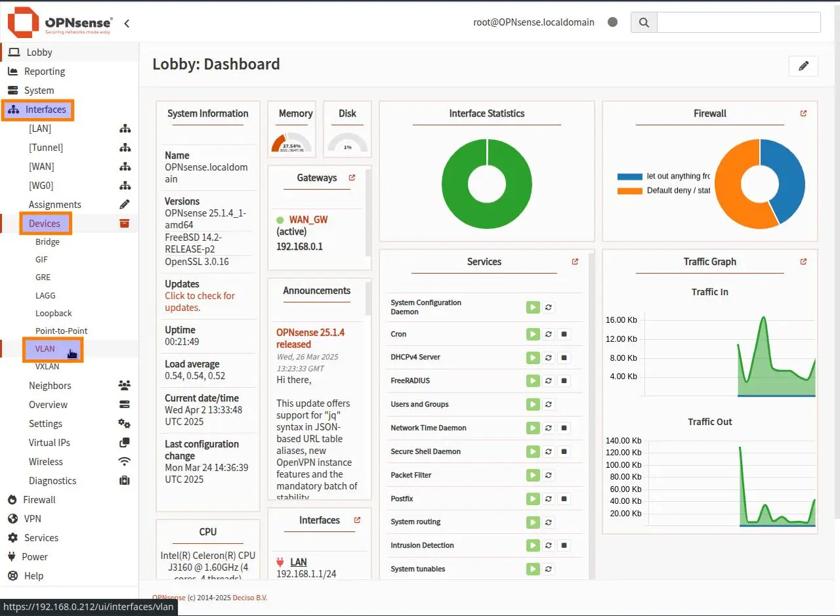840x616 pixels.
Task: Stop the DHCPv4 Server service
Action: point(564,358)
